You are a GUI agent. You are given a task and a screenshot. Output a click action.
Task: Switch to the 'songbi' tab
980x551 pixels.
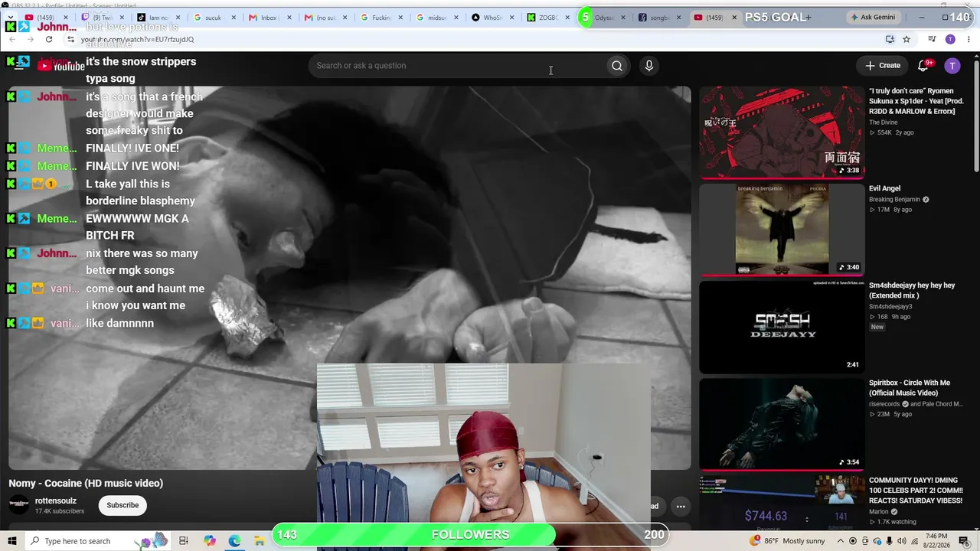point(660,17)
